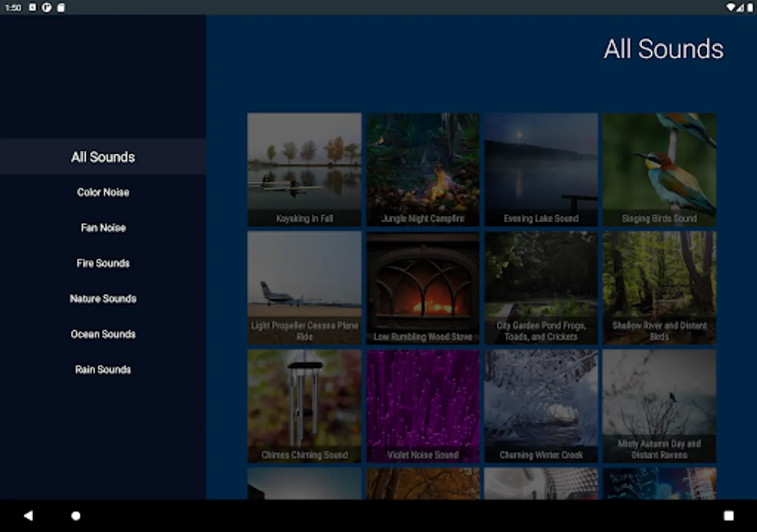
Task: Tap the signal strength icon
Action: (x=741, y=8)
